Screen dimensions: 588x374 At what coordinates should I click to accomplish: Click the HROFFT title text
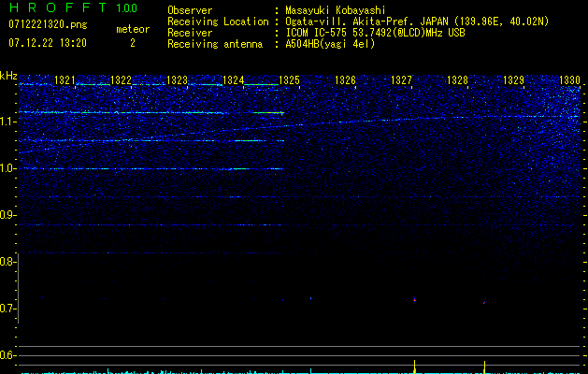58,7
